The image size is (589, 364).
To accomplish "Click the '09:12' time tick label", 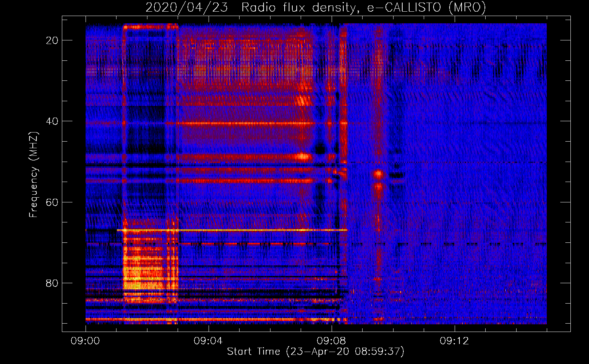I will [x=454, y=341].
